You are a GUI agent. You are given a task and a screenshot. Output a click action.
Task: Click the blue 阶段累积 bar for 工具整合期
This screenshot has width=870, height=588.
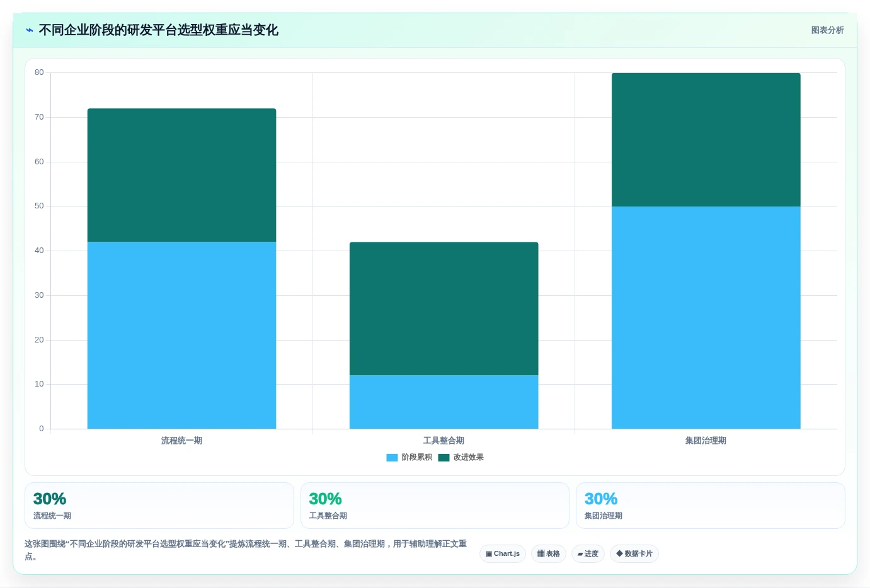point(444,402)
